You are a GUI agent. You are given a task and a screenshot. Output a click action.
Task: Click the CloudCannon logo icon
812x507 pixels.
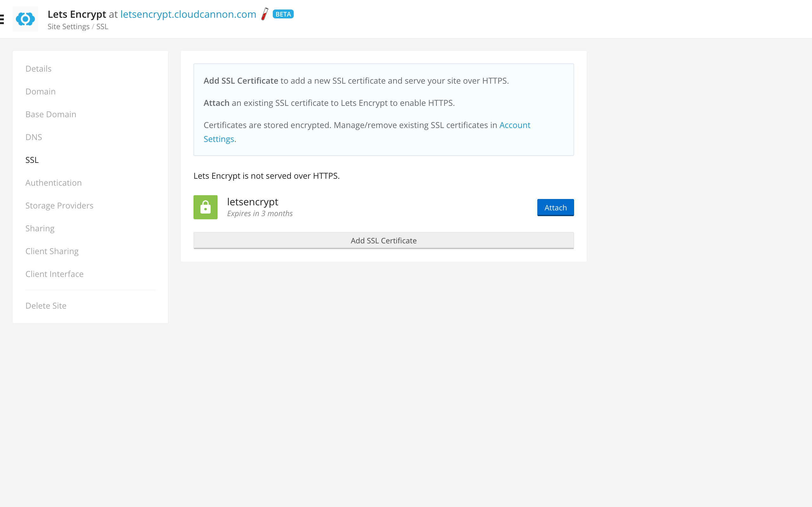tap(25, 19)
